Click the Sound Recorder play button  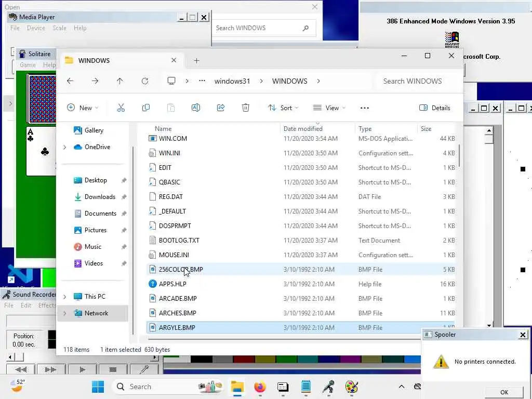83,369
